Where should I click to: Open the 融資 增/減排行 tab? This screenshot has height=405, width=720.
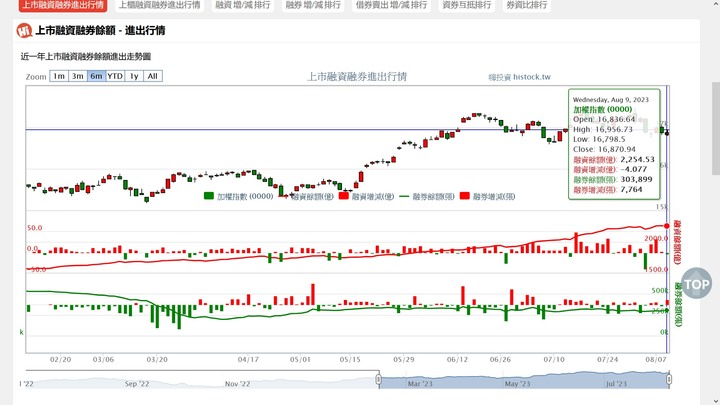click(243, 5)
